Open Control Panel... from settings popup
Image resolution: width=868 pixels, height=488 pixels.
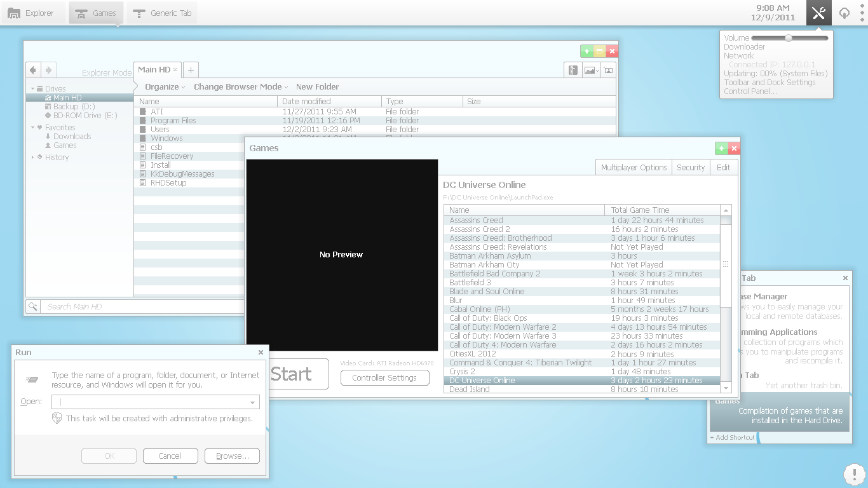click(x=750, y=91)
